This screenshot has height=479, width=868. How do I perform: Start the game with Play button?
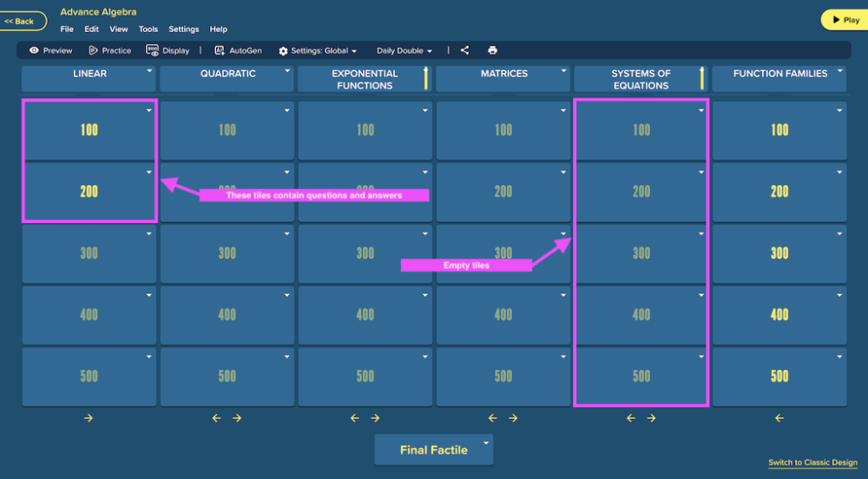coord(845,20)
